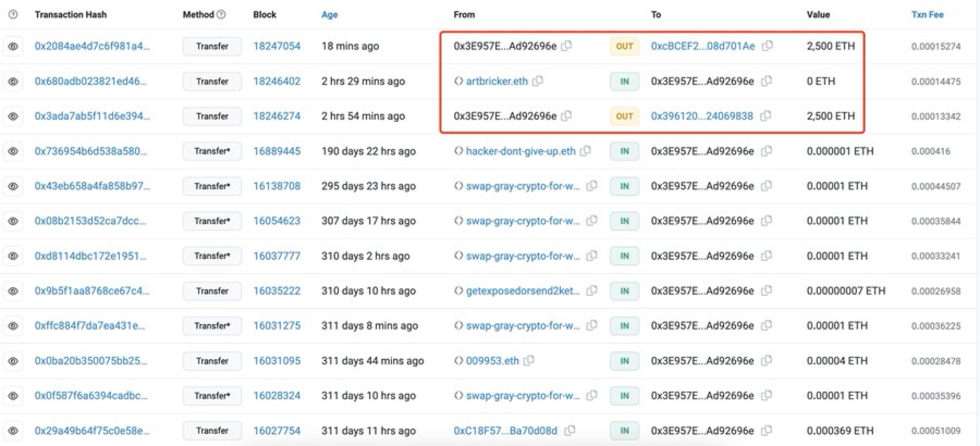
Task: Toggle the Txn Fee column header
Action: pos(927,14)
